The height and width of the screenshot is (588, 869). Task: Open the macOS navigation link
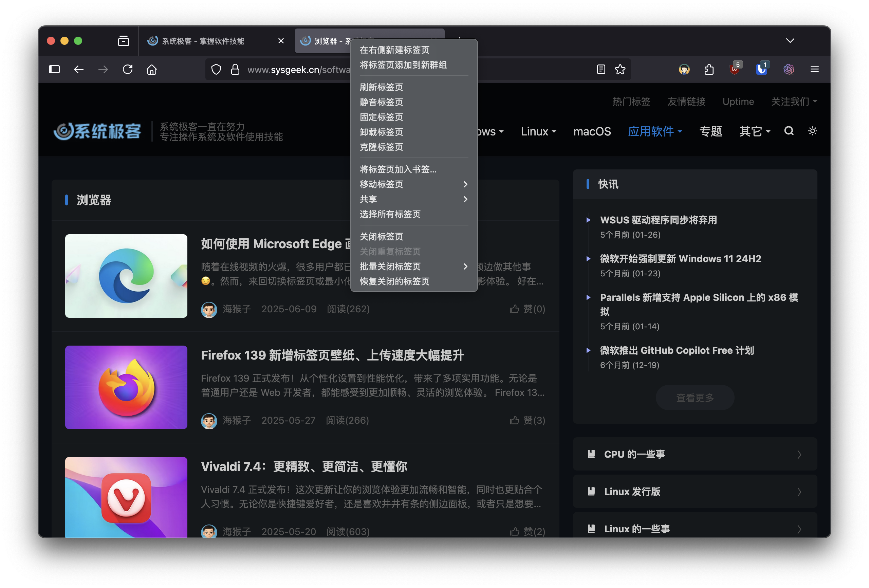(x=592, y=132)
